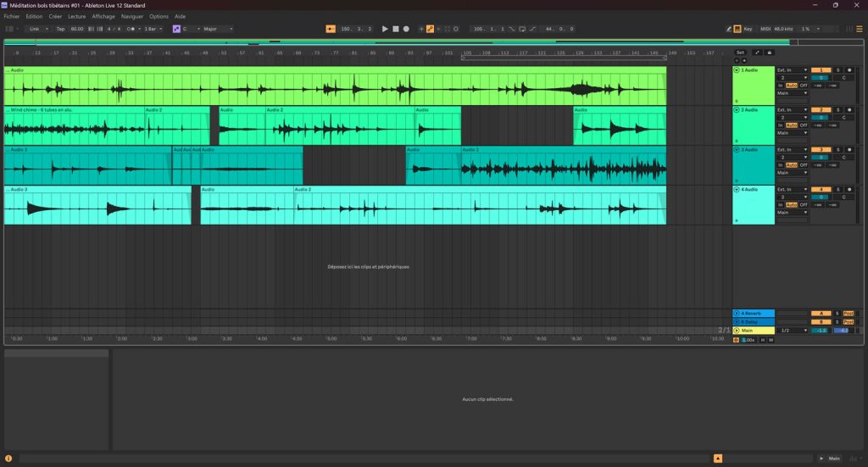This screenshot has width=868, height=467.
Task: Toggle the lock envelopes icon
Action: click(x=769, y=53)
